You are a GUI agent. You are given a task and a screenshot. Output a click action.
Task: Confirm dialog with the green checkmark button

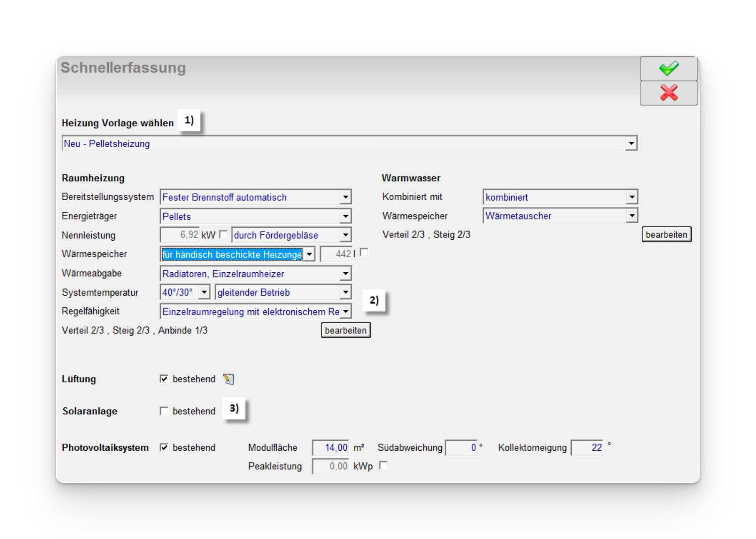(x=668, y=69)
